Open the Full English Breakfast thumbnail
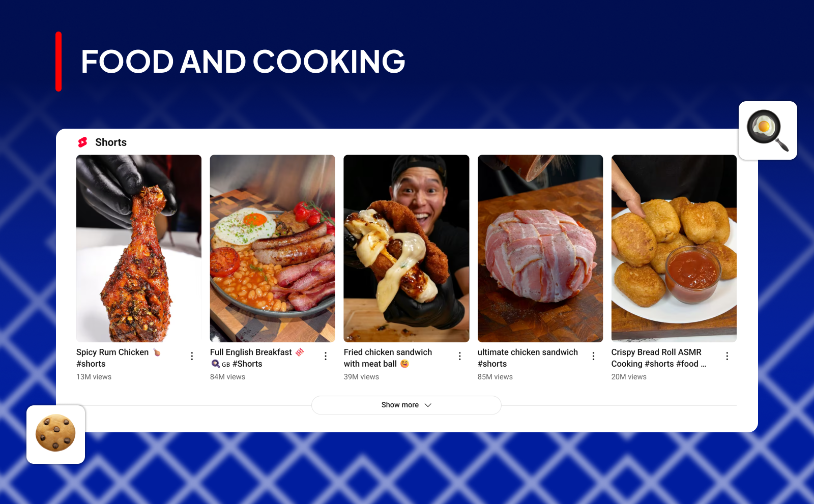Viewport: 814px width, 504px height. click(x=273, y=248)
